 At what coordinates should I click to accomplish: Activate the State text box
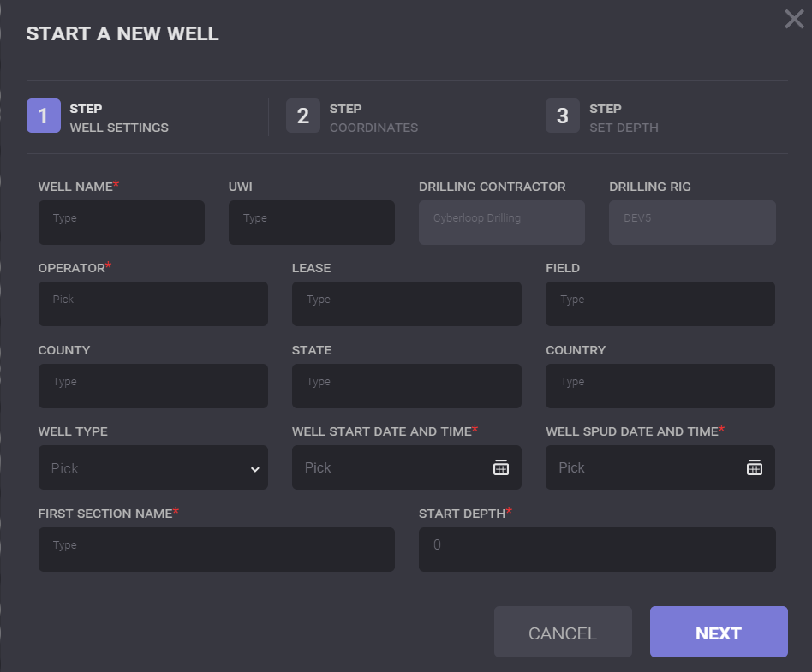pos(407,386)
